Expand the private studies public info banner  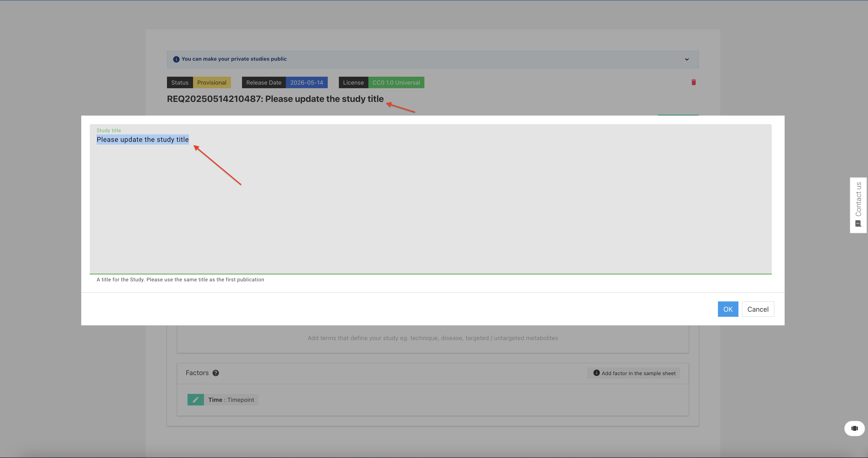click(687, 59)
